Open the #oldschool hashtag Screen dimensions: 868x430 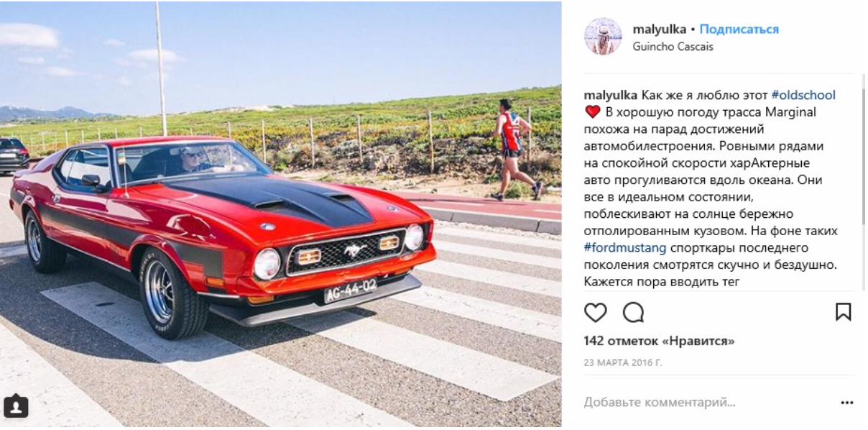click(803, 95)
